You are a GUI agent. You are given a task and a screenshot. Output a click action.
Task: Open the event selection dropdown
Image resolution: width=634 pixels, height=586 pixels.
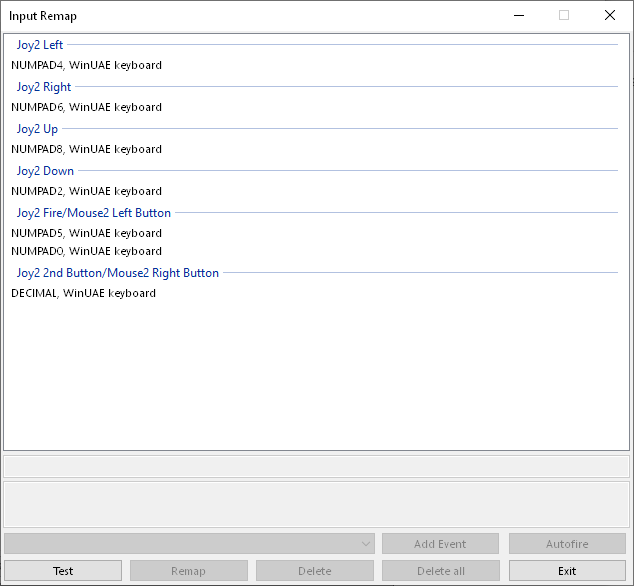[189, 544]
